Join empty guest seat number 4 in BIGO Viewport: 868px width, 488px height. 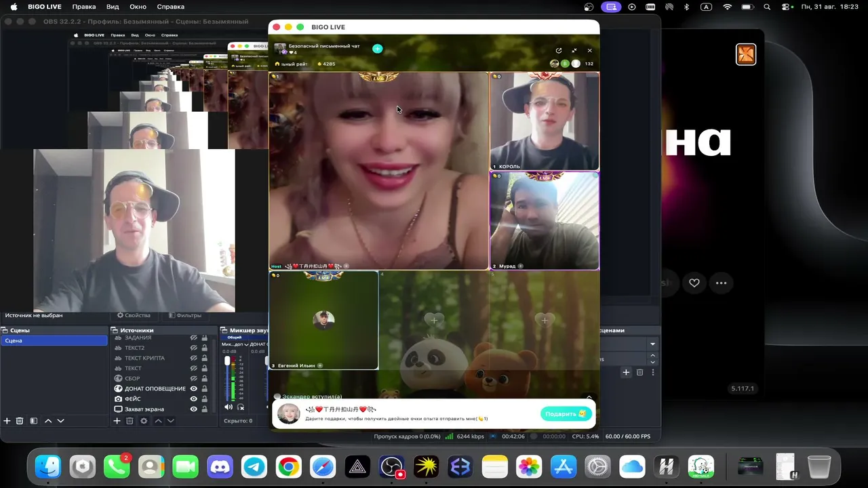pos(434,320)
